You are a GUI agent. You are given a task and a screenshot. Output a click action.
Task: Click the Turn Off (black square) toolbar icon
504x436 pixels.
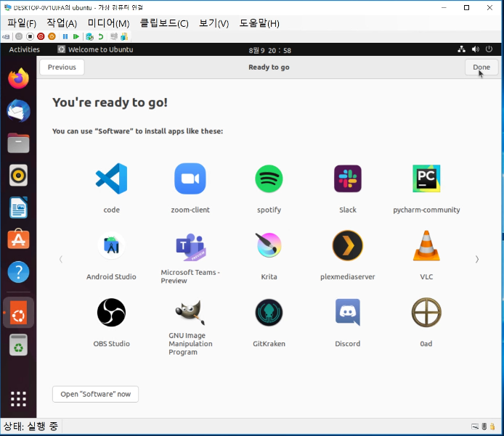click(30, 36)
